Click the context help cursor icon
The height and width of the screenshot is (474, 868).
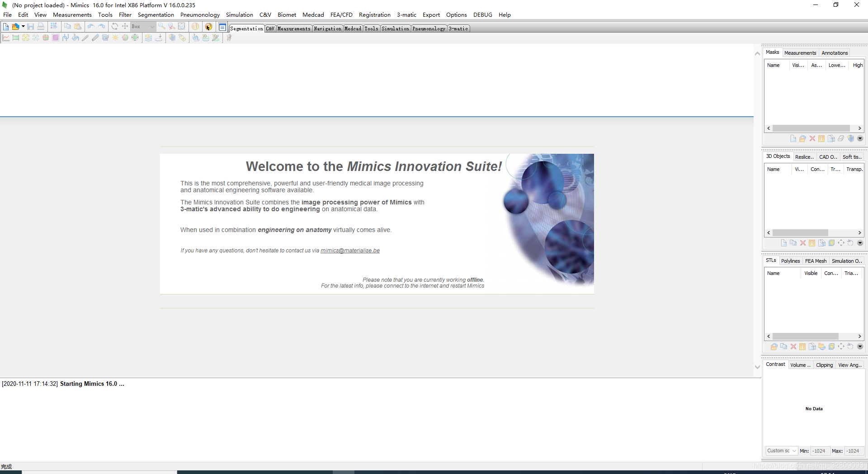click(x=209, y=27)
